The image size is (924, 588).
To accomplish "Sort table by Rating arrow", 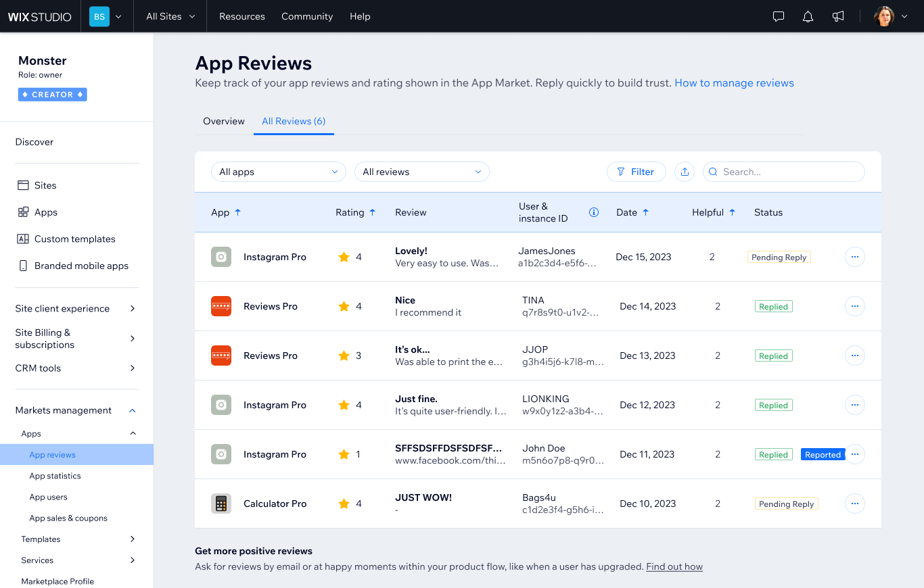I will [x=372, y=212].
